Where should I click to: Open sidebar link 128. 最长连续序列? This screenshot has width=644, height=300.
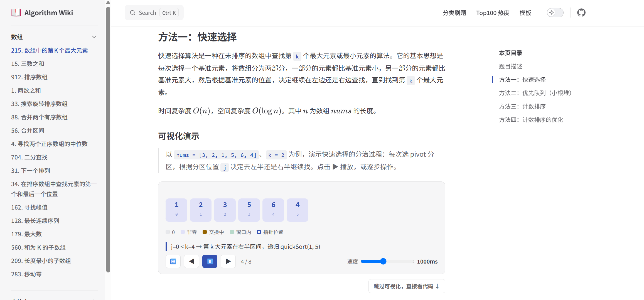click(35, 221)
